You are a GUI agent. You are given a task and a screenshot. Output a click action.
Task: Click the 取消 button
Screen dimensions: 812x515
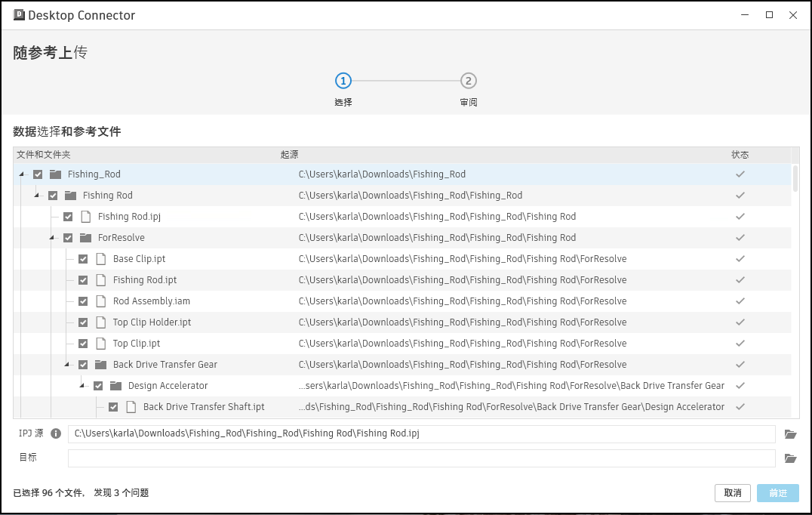733,492
